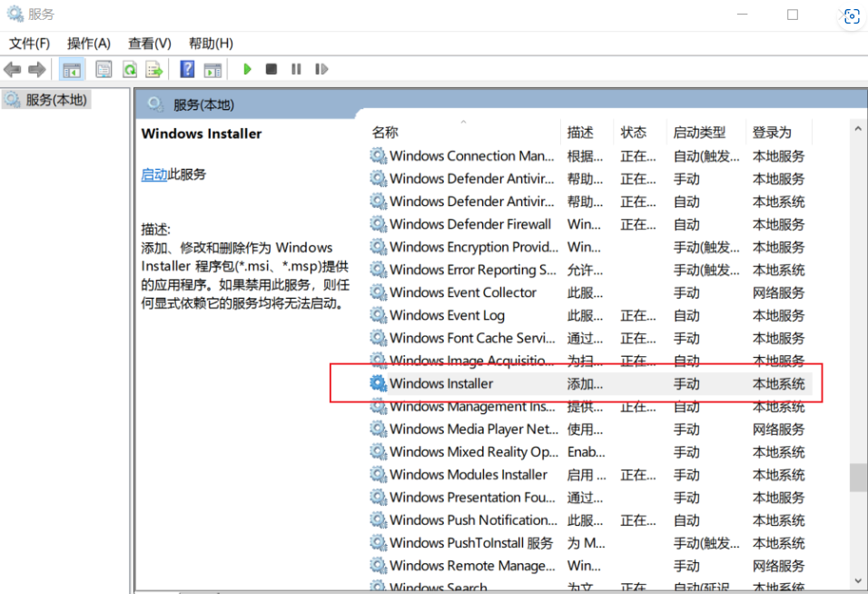Viewport: 868px width, 594px height.
Task: Select Windows Management Ins... service name
Action: (x=473, y=406)
